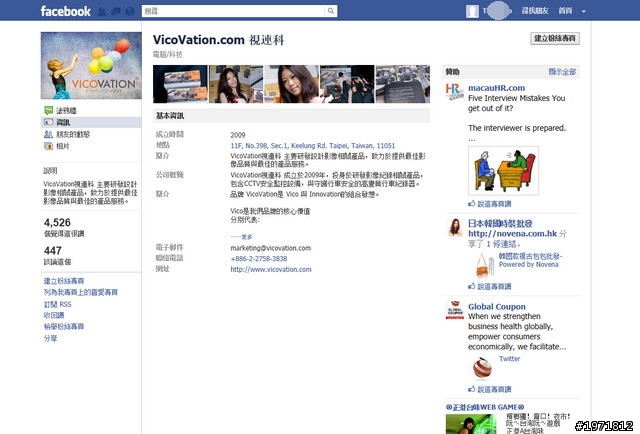Open the Global Coupon ad title
The image size is (640, 434).
point(497,307)
